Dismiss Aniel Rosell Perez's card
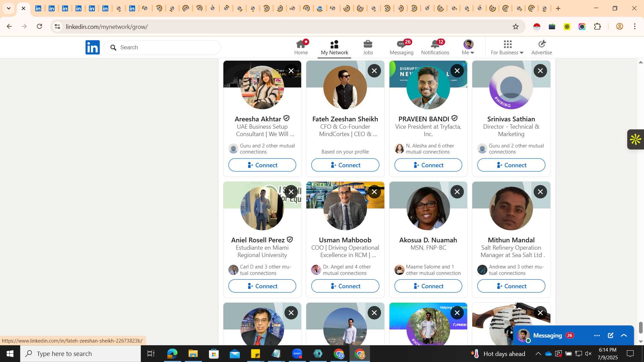The image size is (644, 362). pyautogui.click(x=291, y=192)
